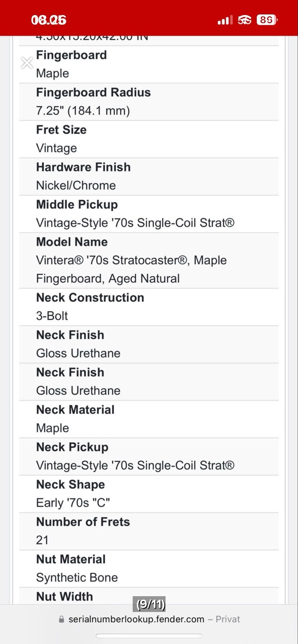
Task: Tap the Middle Pickup specification row
Action: point(149,214)
